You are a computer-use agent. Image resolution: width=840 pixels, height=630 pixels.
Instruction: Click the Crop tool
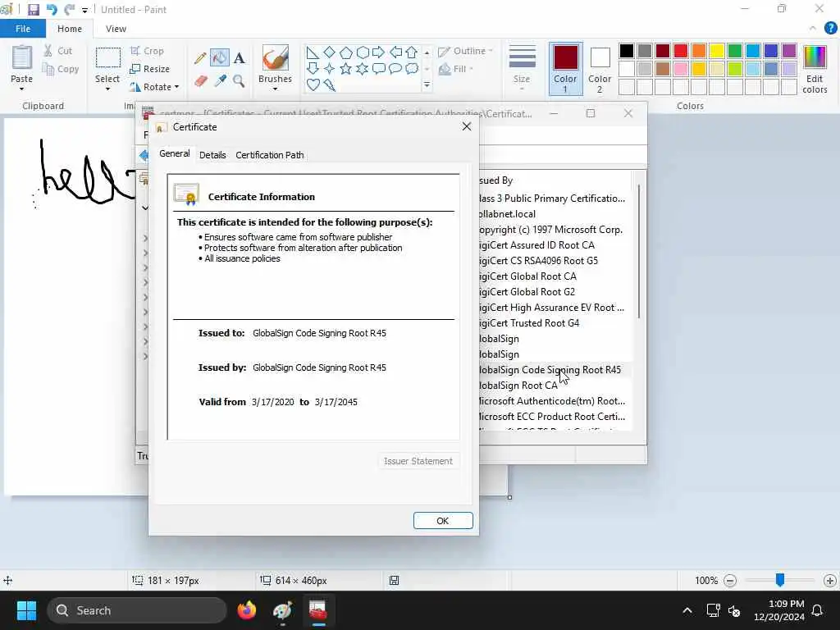(147, 51)
